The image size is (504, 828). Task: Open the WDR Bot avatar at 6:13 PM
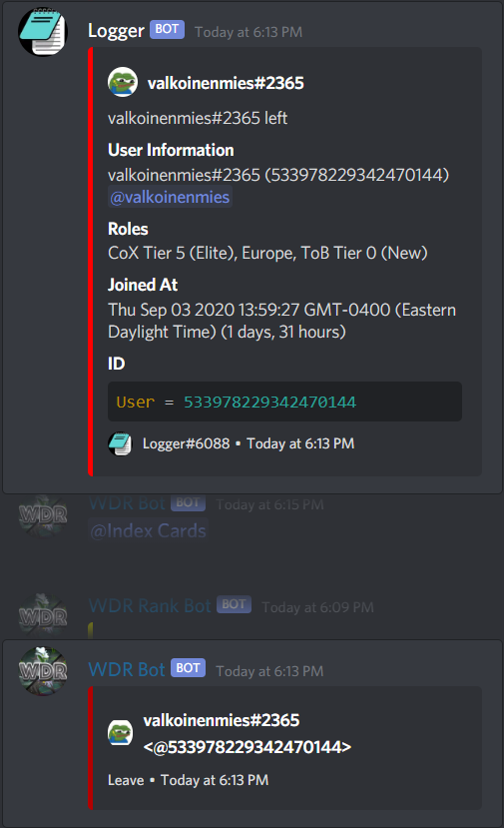(43, 670)
